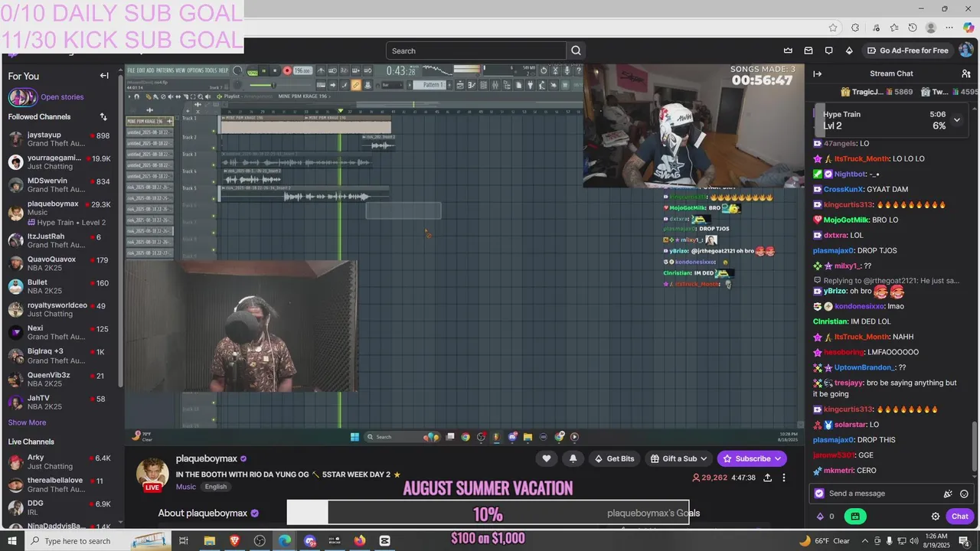Click the heart follow icon
This screenshot has width=980, height=551.
[546, 458]
